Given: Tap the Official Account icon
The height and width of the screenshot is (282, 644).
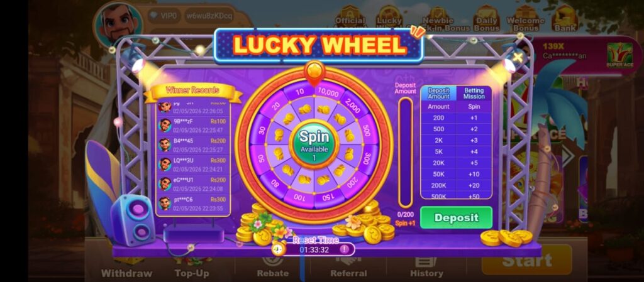Looking at the screenshot, I should point(350,19).
